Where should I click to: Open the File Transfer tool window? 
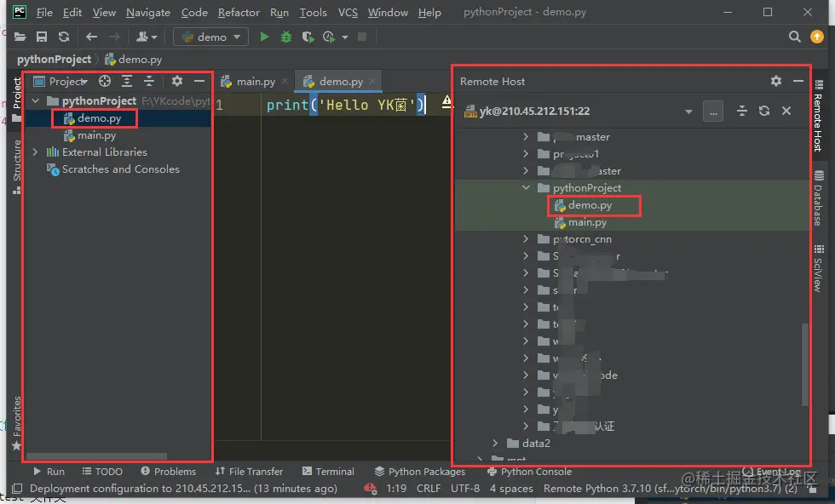pos(249,472)
